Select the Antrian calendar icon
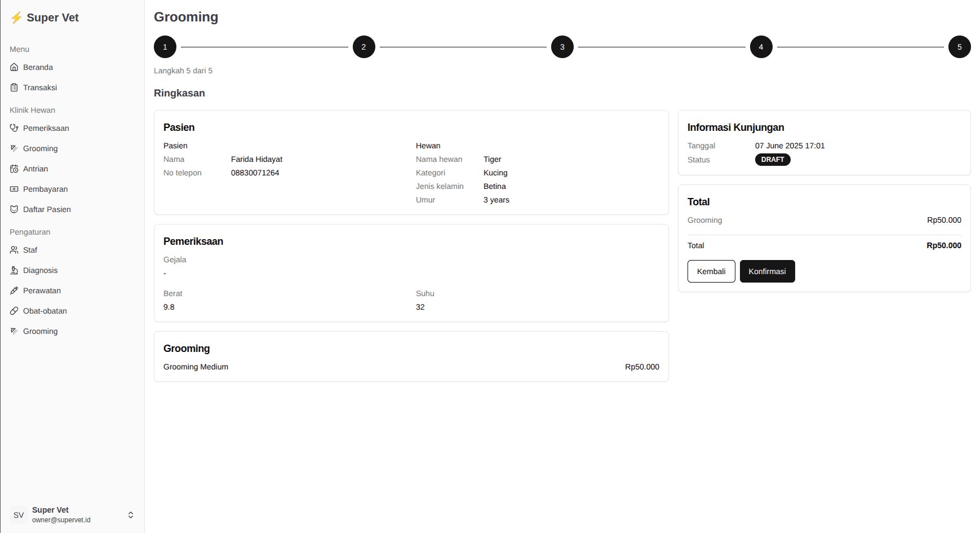Image resolution: width=980 pixels, height=533 pixels. tap(14, 169)
